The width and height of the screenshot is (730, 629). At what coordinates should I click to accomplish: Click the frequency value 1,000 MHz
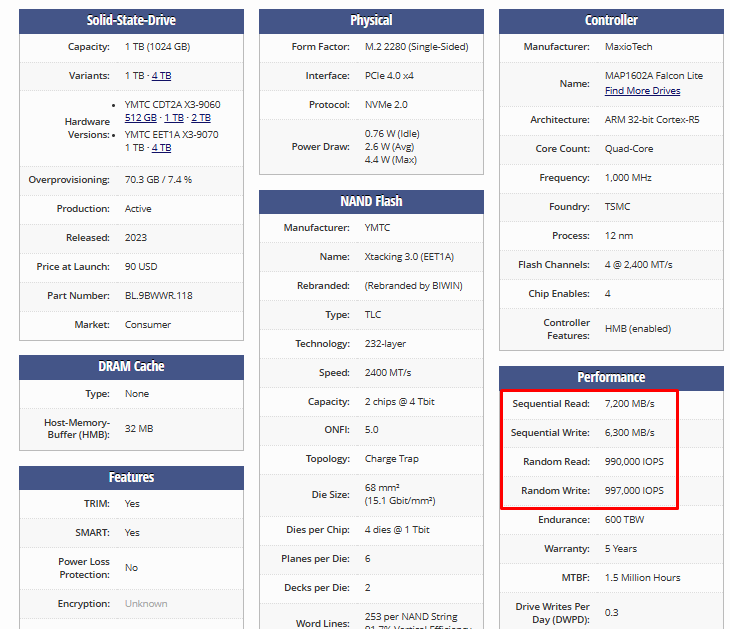click(628, 177)
